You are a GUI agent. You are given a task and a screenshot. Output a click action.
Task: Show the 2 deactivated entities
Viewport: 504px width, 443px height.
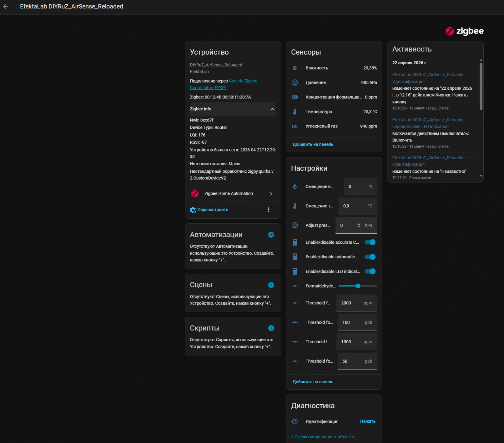pyautogui.click(x=322, y=437)
